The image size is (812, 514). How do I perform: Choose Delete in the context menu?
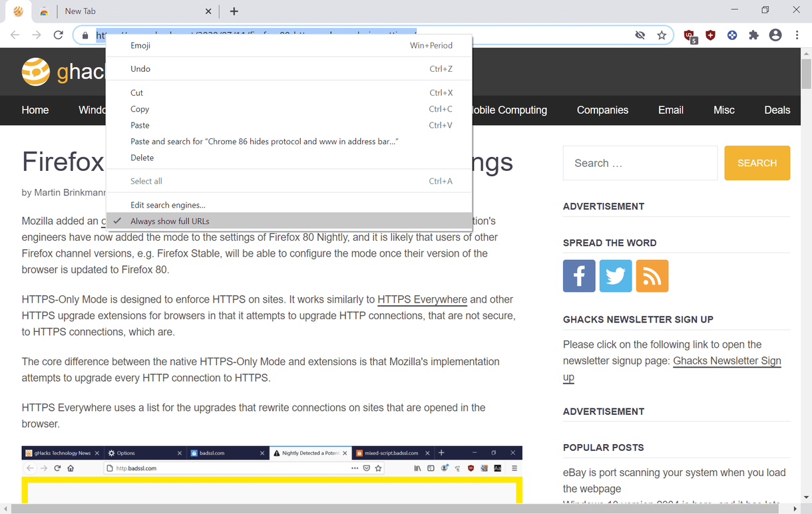click(289, 158)
